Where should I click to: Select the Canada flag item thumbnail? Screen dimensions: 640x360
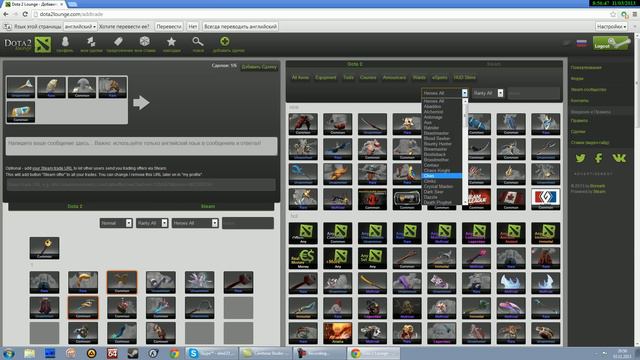[x=511, y=199]
